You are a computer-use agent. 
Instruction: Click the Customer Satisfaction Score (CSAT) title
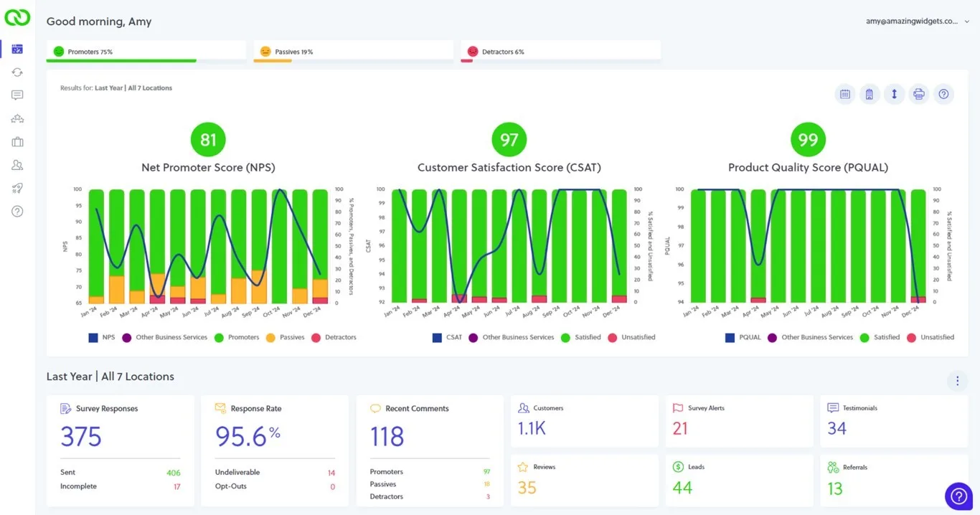click(509, 167)
